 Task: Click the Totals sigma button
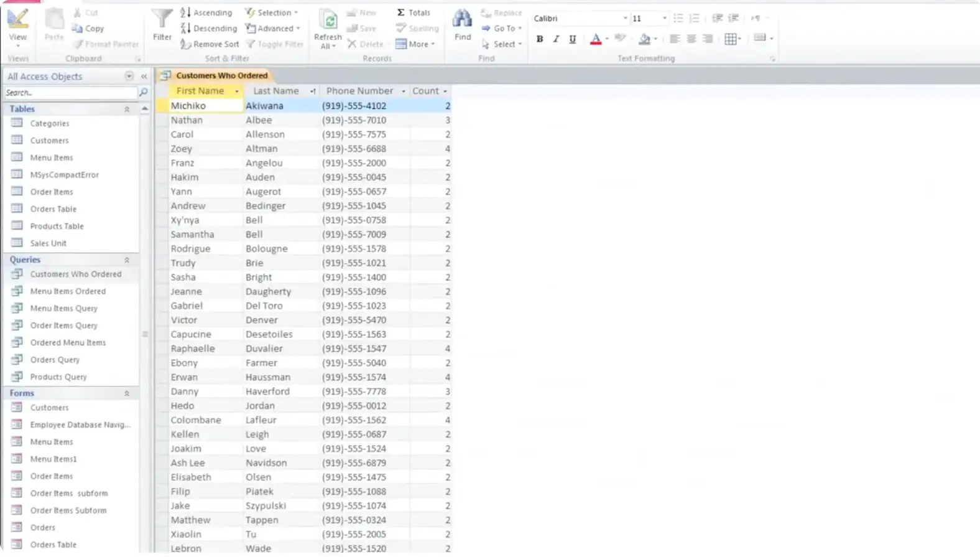(414, 12)
